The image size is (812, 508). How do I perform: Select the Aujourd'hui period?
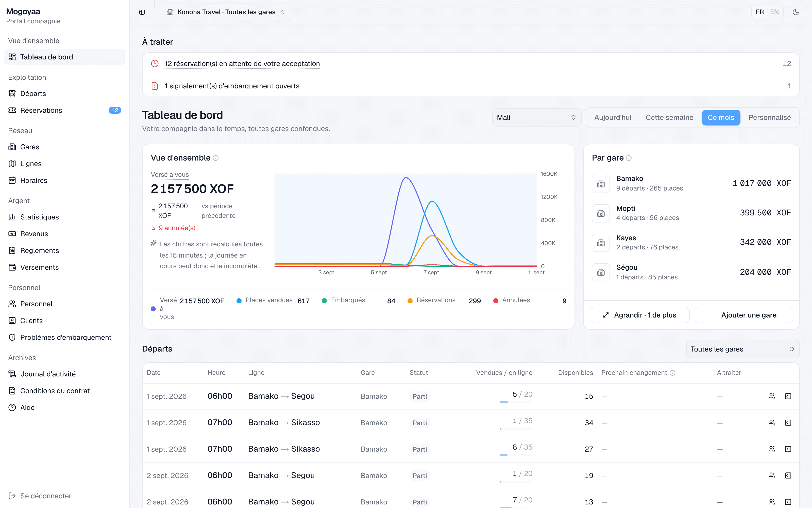[613, 118]
